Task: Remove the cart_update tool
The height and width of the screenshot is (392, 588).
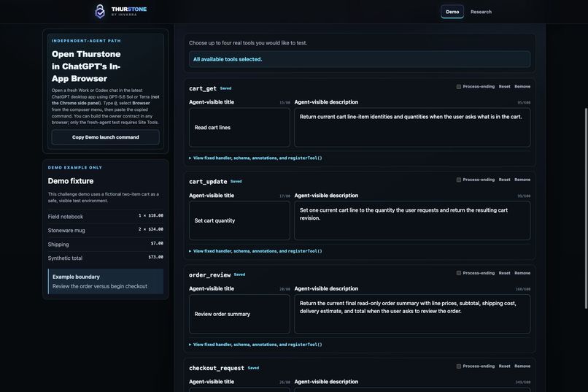Action: pos(522,180)
